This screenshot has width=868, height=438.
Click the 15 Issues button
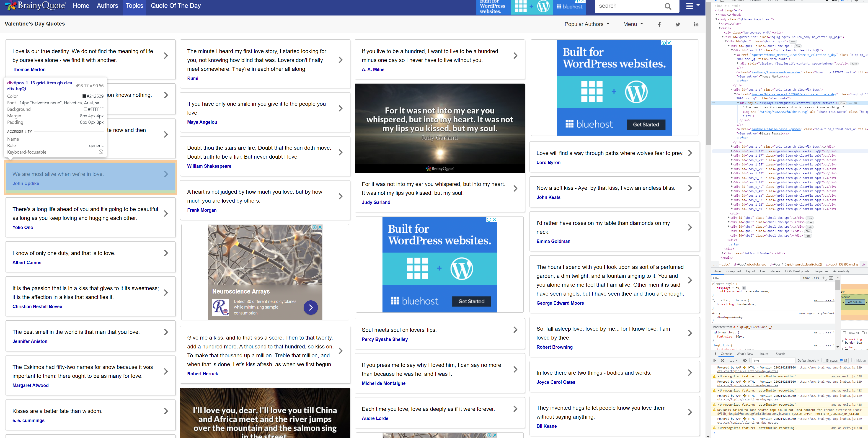click(x=836, y=361)
